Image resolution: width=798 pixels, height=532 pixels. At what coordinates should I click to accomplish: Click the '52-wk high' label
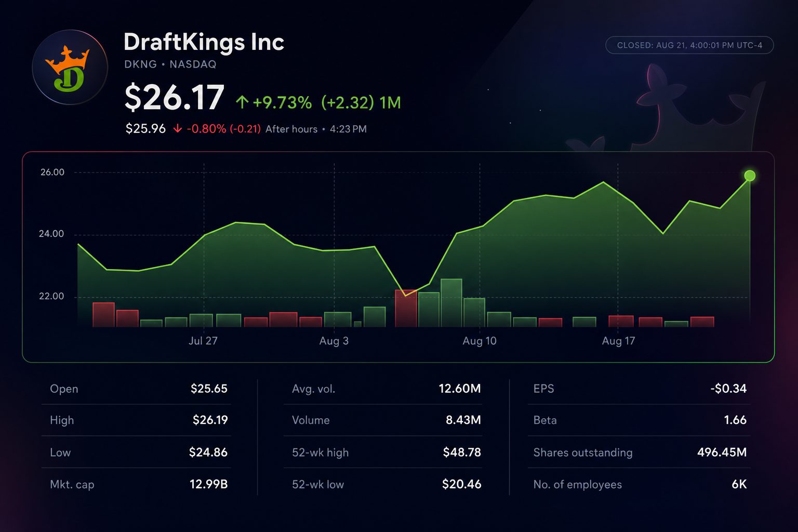tap(320, 453)
